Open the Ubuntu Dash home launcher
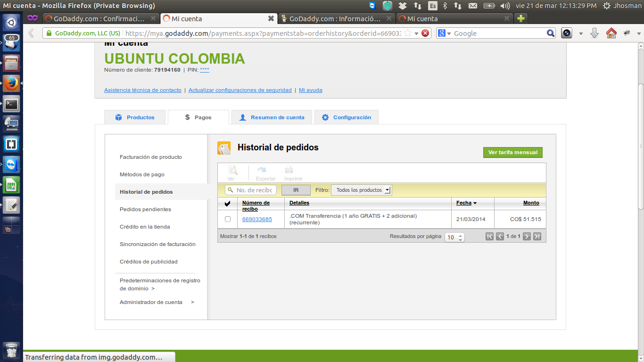This screenshot has width=644, height=362. (x=11, y=22)
